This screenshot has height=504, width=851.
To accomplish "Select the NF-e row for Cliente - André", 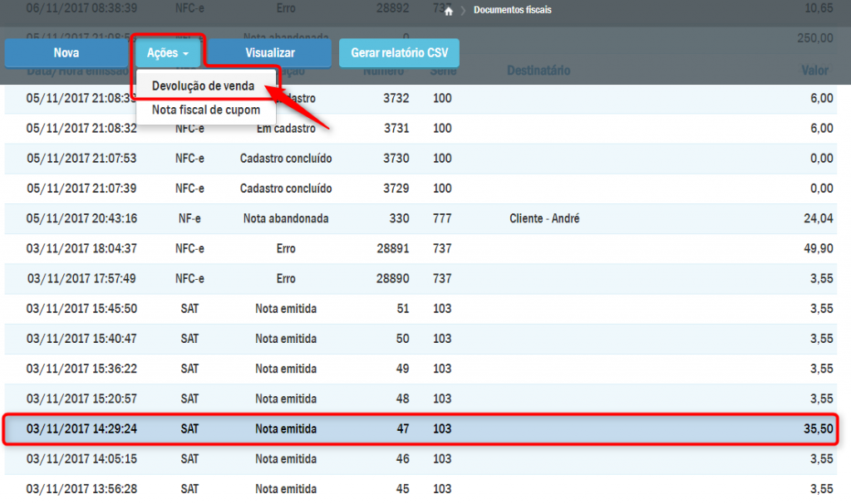I will pos(420,218).
